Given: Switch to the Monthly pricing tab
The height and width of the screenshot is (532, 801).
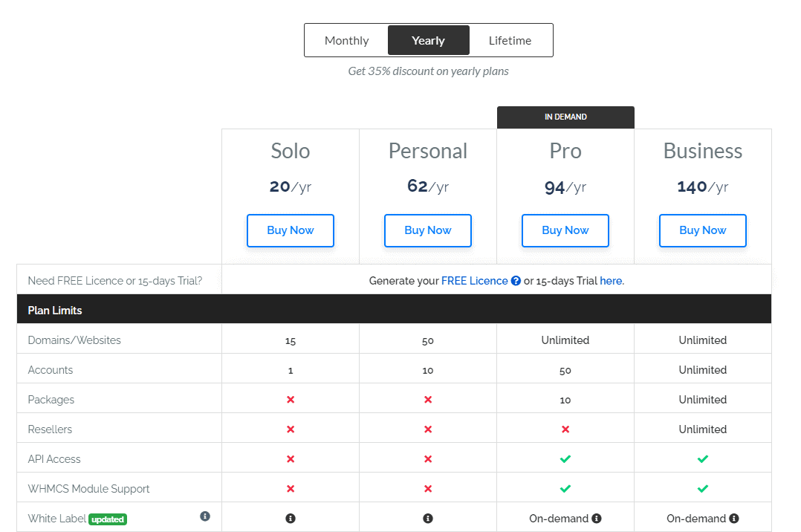Looking at the screenshot, I should pyautogui.click(x=346, y=40).
